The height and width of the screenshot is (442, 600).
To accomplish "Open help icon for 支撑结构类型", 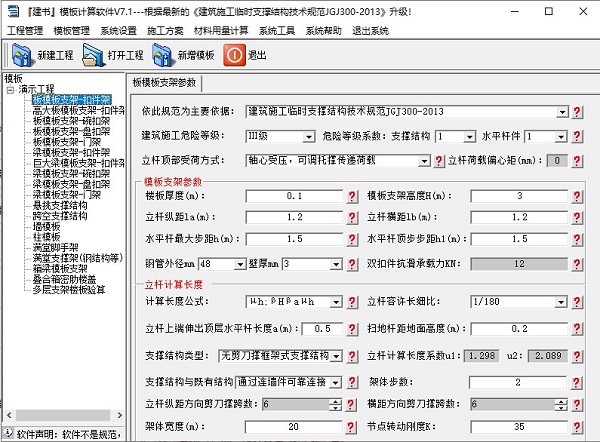I will point(352,356).
